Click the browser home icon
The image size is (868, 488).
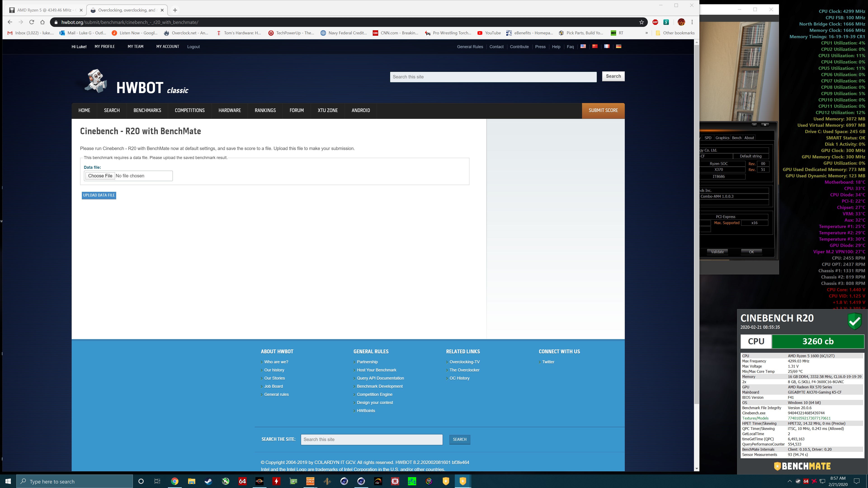(42, 22)
